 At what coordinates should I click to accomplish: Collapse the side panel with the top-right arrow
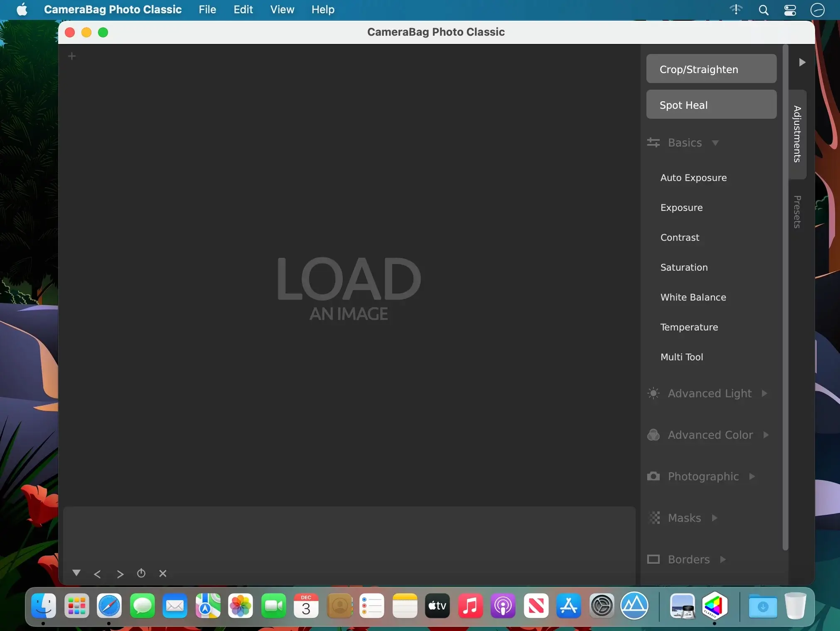(x=802, y=62)
